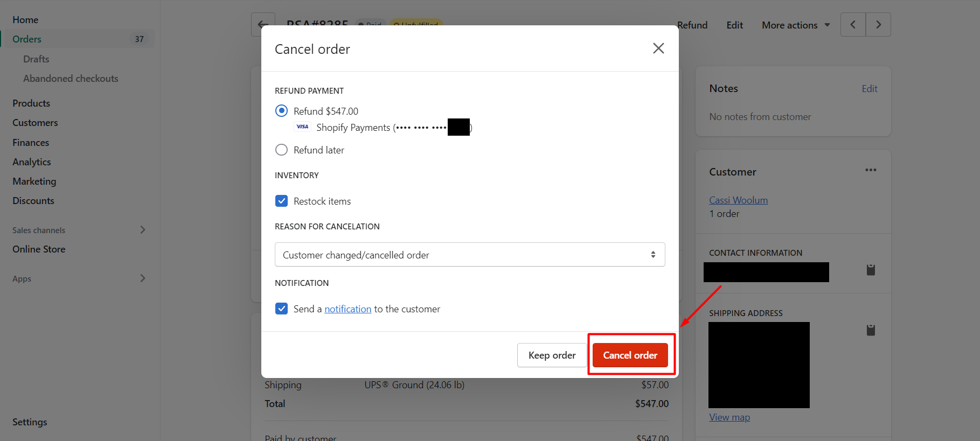Select Refund $547.00 radio option

pos(281,111)
